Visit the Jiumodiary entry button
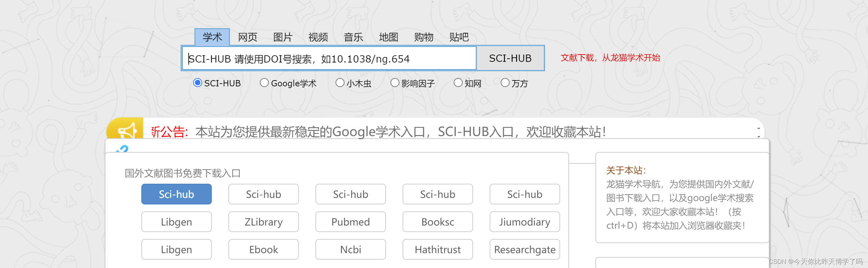 (x=525, y=222)
